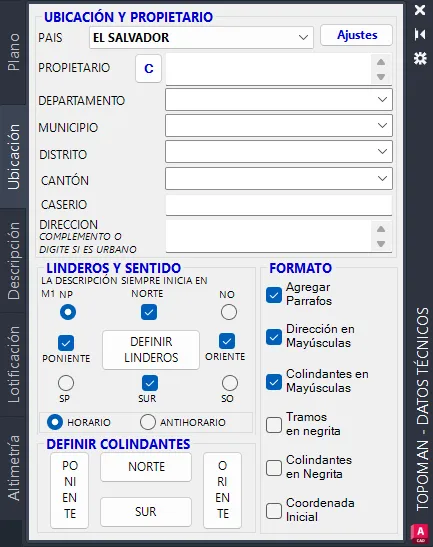This screenshot has width=433, height=547.
Task: Uncheck Agregar Parrafos option
Action: click(274, 295)
